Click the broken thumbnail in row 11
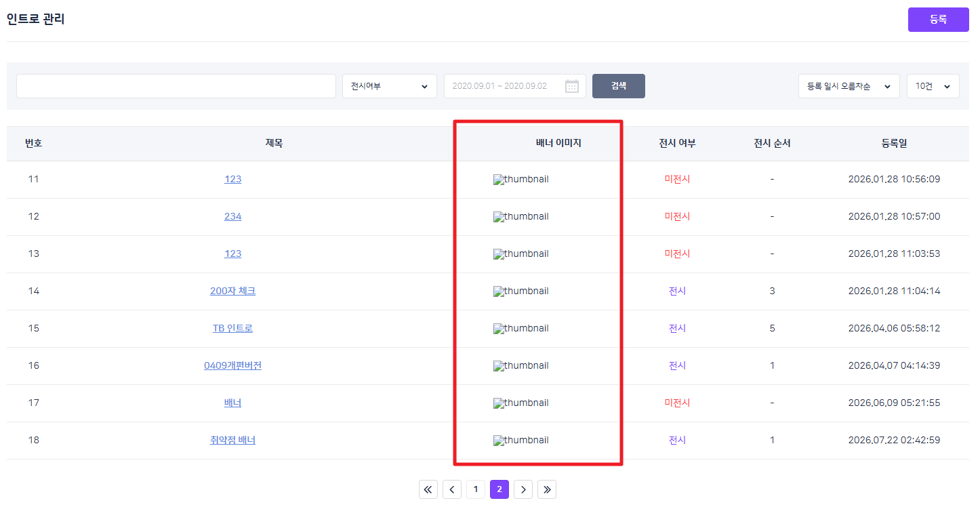Viewport: 980px width, 507px height. [521, 180]
